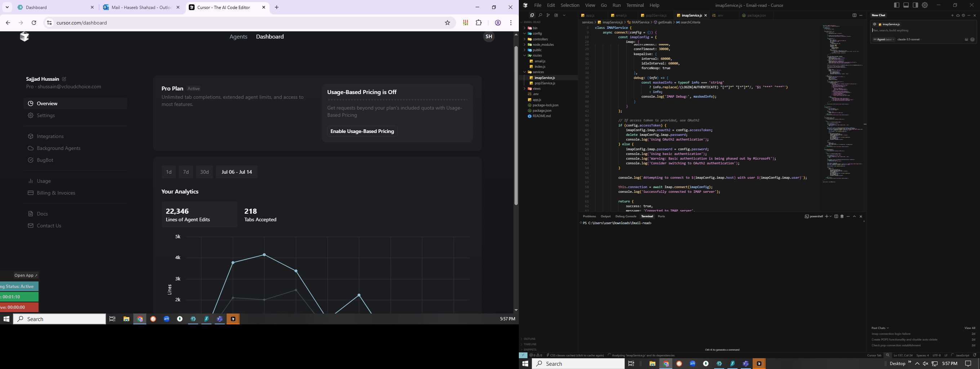This screenshot has height=369, width=980.
Task: Expand the TIMELINE section in Cursor sidebar
Action: [549, 344]
